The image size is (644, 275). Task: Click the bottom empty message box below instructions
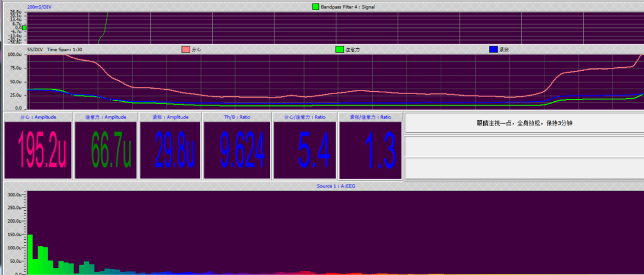(x=524, y=168)
